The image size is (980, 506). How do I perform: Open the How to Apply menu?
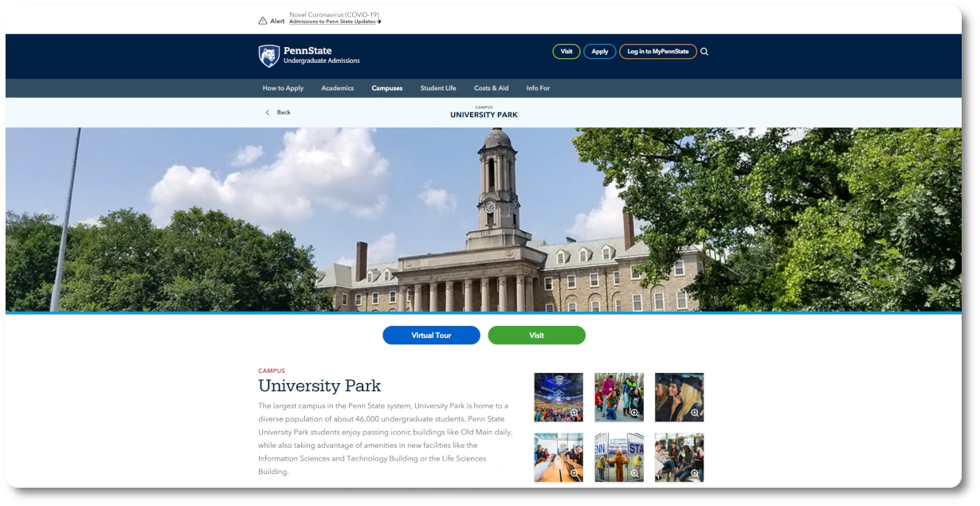283,88
